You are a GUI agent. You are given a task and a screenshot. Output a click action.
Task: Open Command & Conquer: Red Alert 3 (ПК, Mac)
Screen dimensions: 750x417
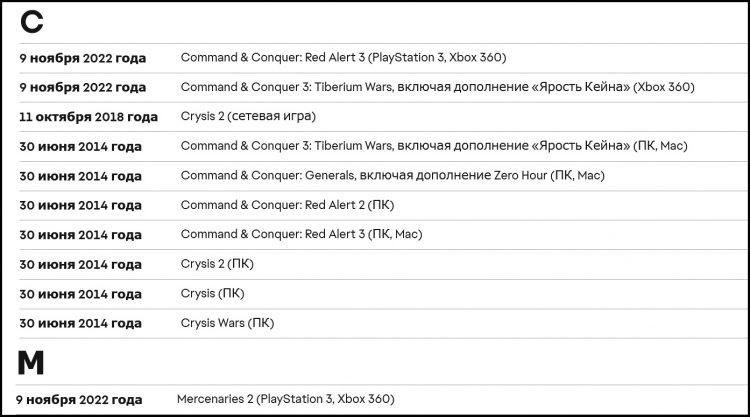pyautogui.click(x=301, y=234)
